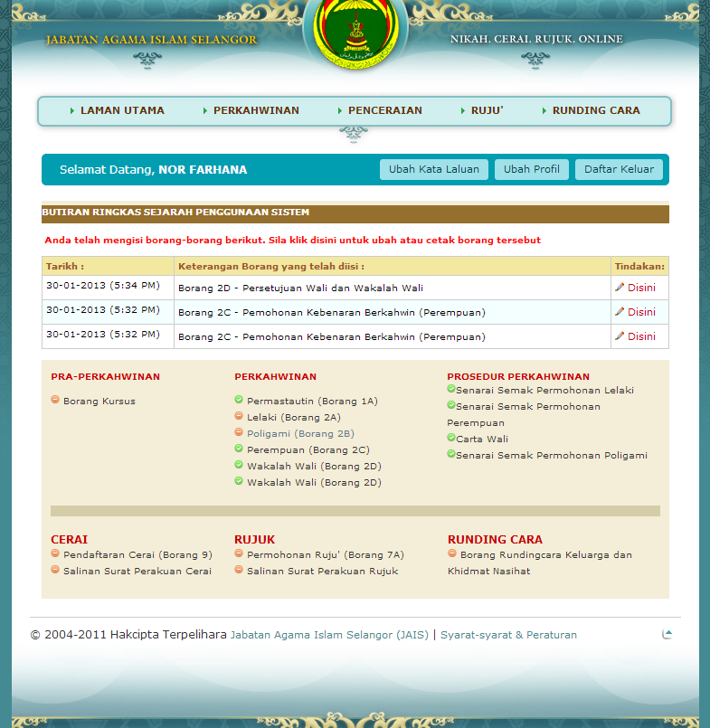Click text Borang 2D - Persetujuan Wali dan Wakalah Wali
710x728 pixels.
pyautogui.click(x=301, y=288)
